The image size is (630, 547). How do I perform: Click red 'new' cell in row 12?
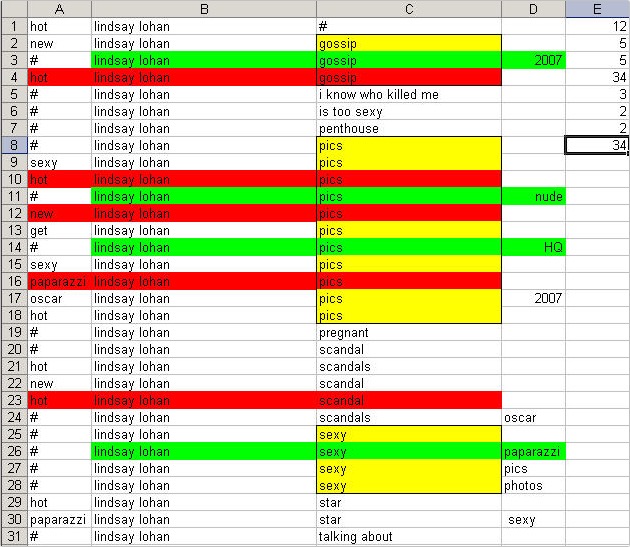(x=59, y=213)
